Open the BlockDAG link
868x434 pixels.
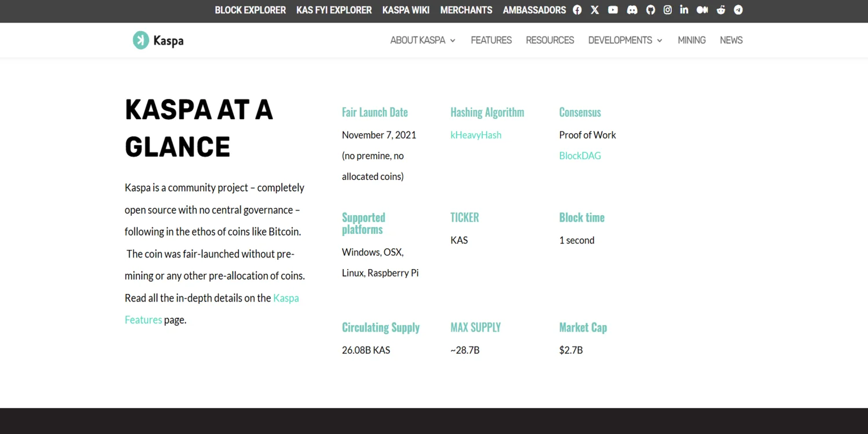(x=580, y=156)
